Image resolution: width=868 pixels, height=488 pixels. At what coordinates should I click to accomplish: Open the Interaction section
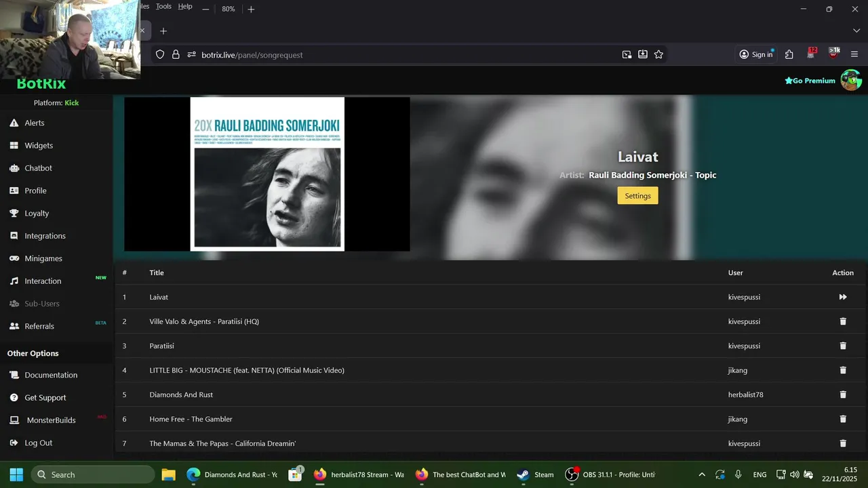[x=43, y=281]
